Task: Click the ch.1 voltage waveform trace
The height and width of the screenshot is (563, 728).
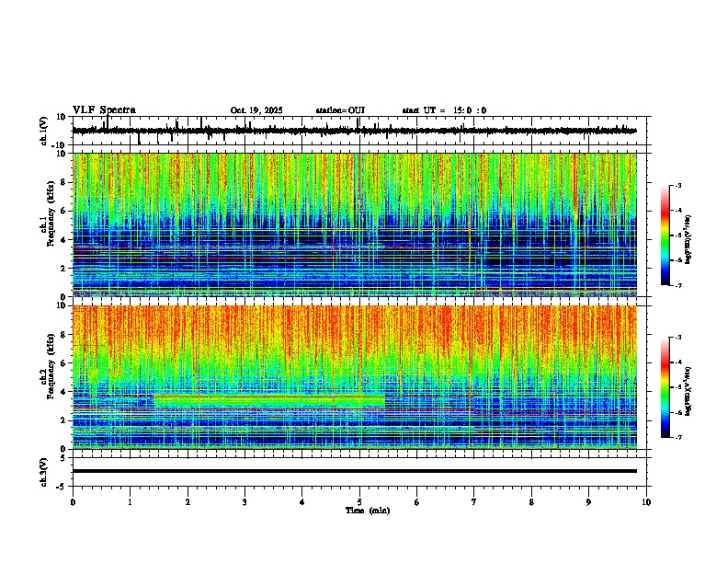Action: [355, 131]
